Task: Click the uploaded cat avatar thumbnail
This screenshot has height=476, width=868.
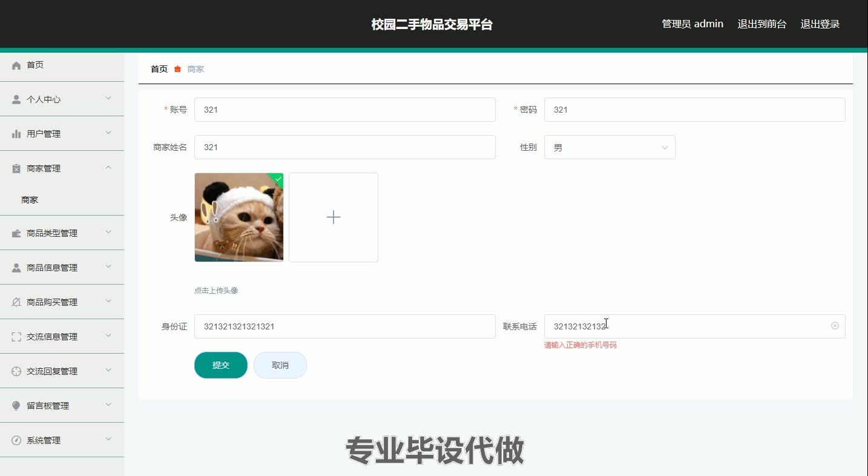Action: click(x=239, y=217)
